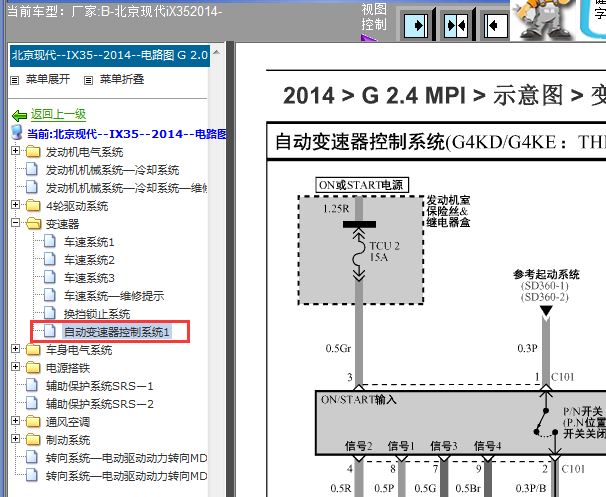Image resolution: width=606 pixels, height=497 pixels.
Task: Click 菜单折叠 to collapse all menus
Action: click(x=122, y=79)
